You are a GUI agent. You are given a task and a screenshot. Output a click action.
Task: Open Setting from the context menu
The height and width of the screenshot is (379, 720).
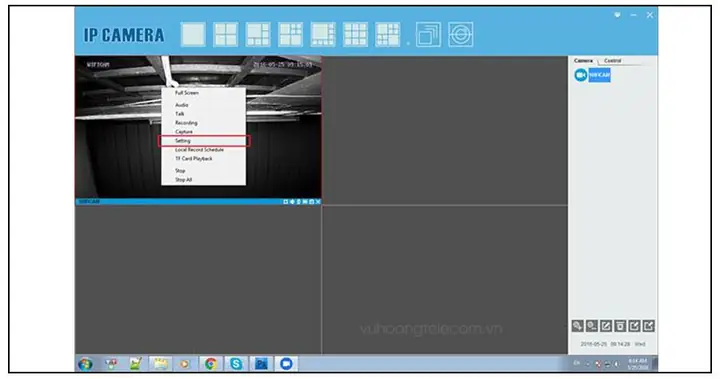coord(203,141)
